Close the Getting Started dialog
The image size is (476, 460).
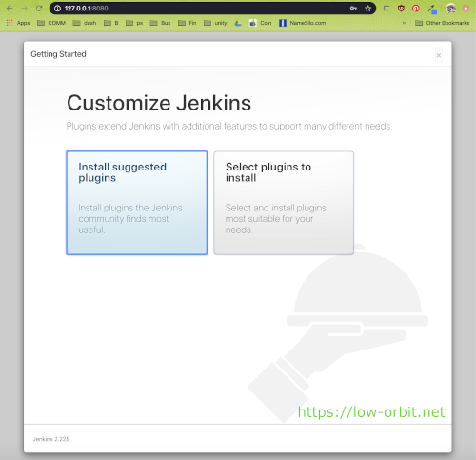point(439,55)
